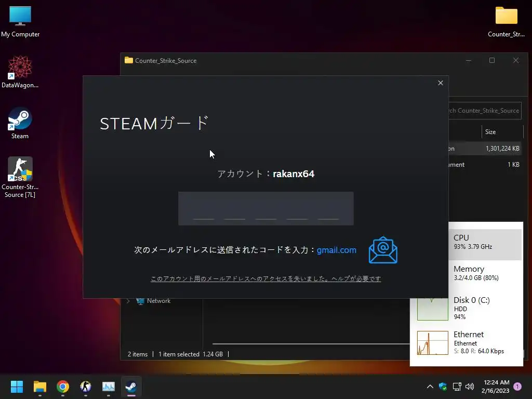The width and height of the screenshot is (532, 399).
Task: Click the '1 item selected 1.24 GB' status text
Action: 191,354
